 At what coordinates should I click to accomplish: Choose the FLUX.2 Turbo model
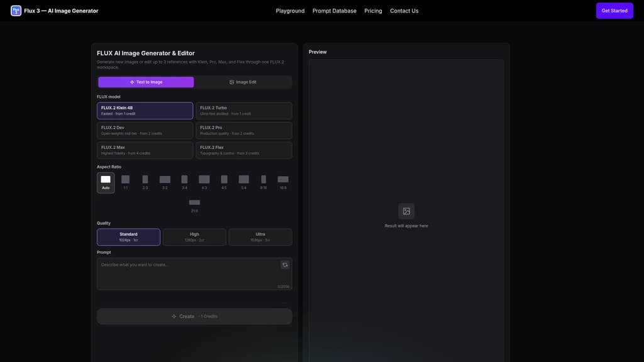244,111
